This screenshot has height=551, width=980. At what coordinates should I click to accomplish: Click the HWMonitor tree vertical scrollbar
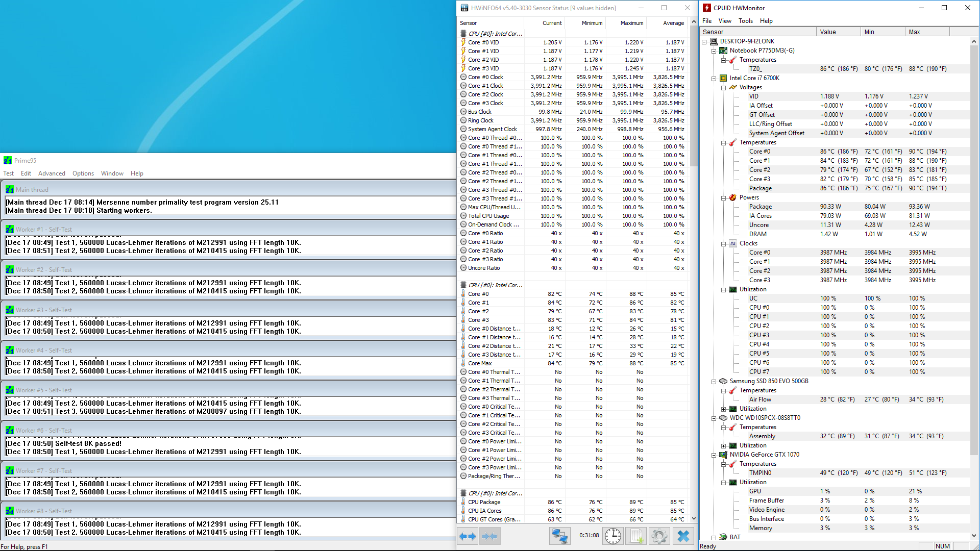coord(974,250)
